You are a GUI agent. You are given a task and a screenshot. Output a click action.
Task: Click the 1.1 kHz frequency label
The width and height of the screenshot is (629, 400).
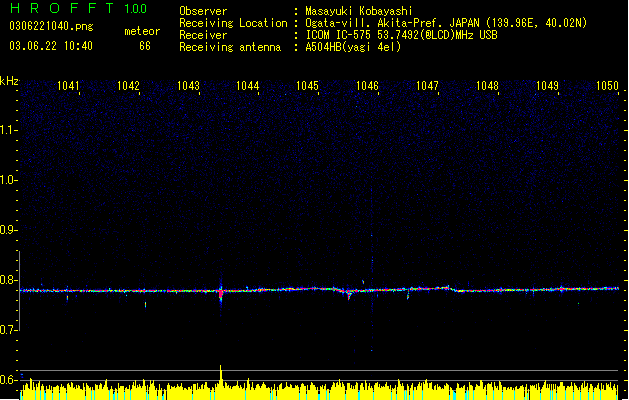click(x=8, y=130)
